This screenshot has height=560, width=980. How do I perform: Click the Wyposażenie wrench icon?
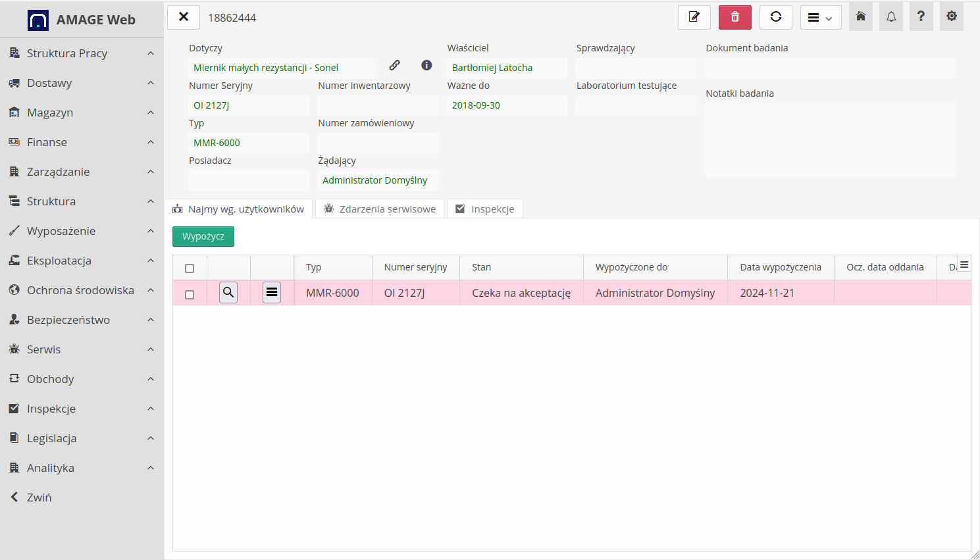tap(14, 231)
